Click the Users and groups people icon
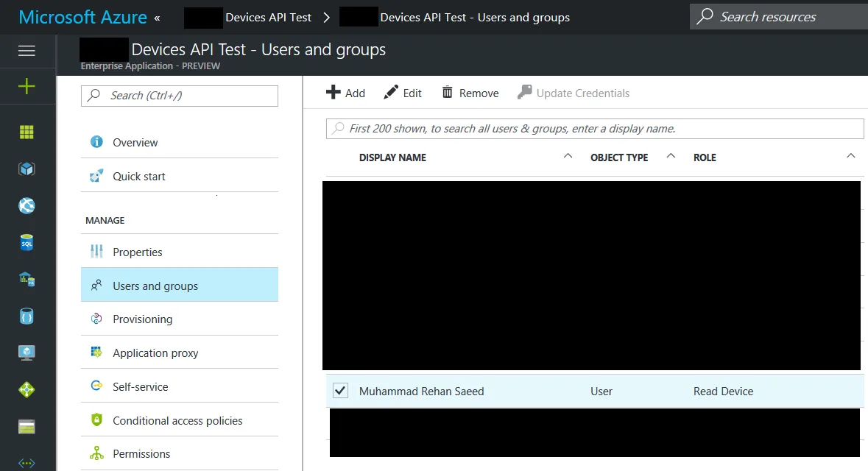This screenshot has width=868, height=471. [96, 286]
